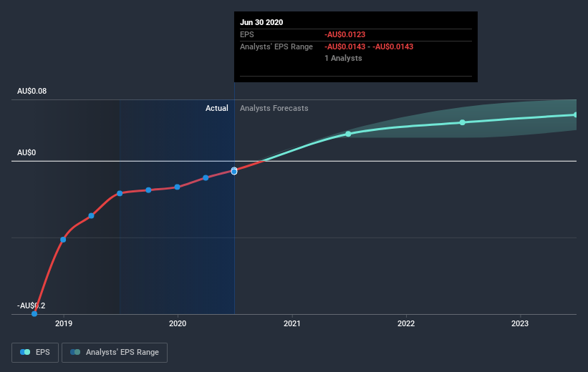Click the 'Actual' label
Screen dimensions: 588x372
[x=217, y=108]
